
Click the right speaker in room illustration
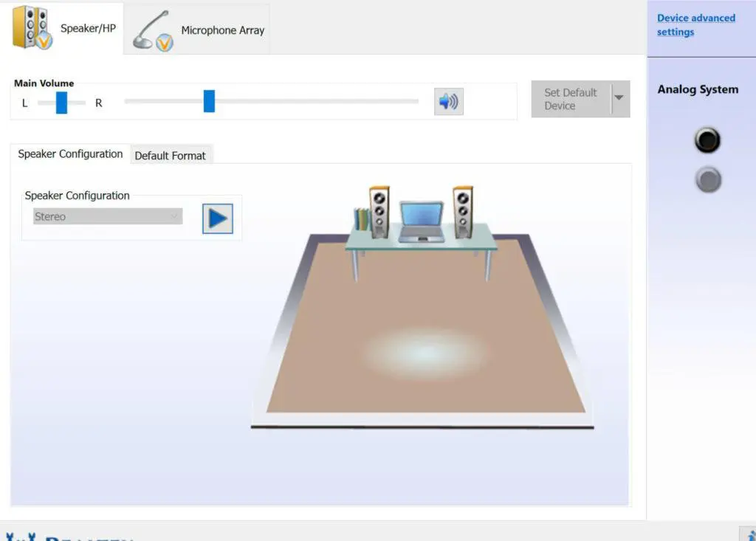point(463,211)
